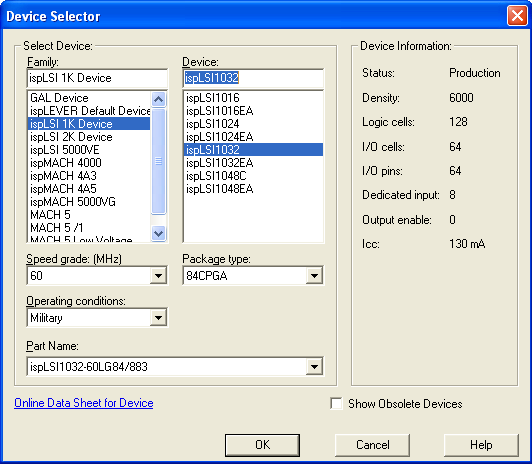Click the Family list scrollbar thumb
The image size is (532, 464).
point(158,161)
